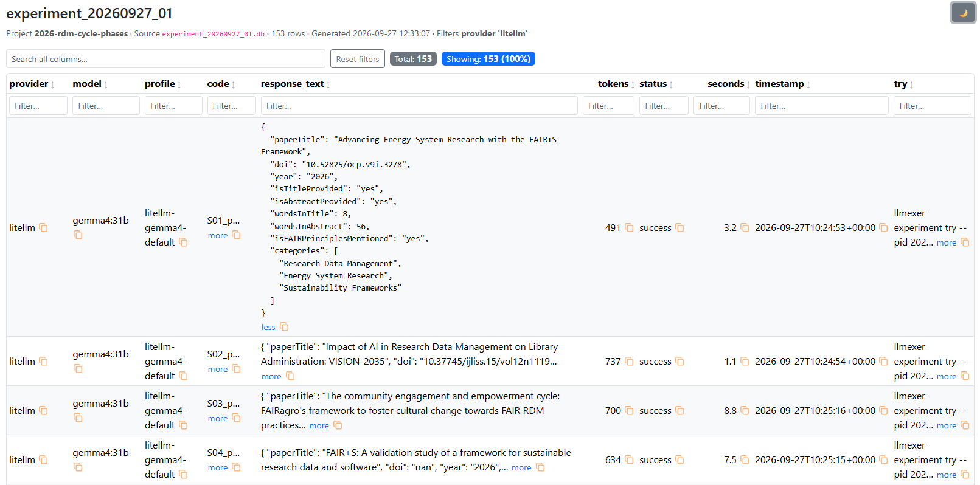This screenshot has width=980, height=485.
Task: Focus the response_text filter field
Action: point(419,106)
